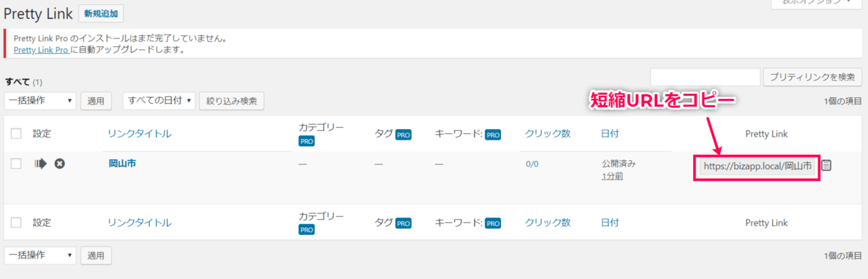The image size is (868, 279).
Task: Click the delete X icon for 岡山市
Action: click(60, 164)
